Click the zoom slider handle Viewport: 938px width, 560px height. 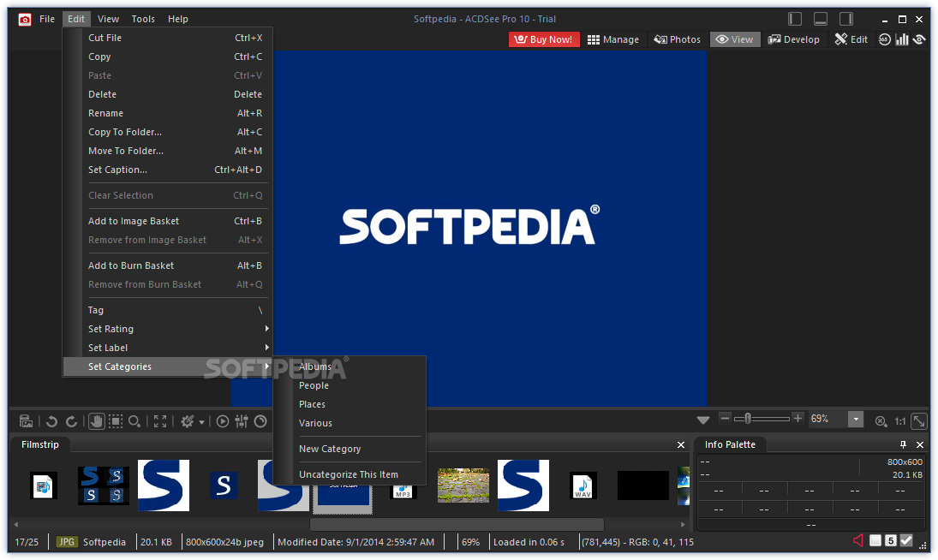(x=747, y=419)
